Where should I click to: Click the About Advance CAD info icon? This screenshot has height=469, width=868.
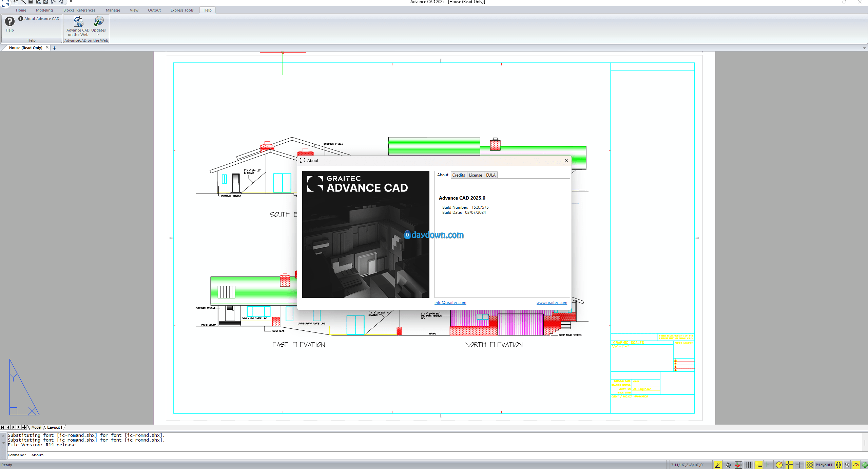tap(21, 19)
